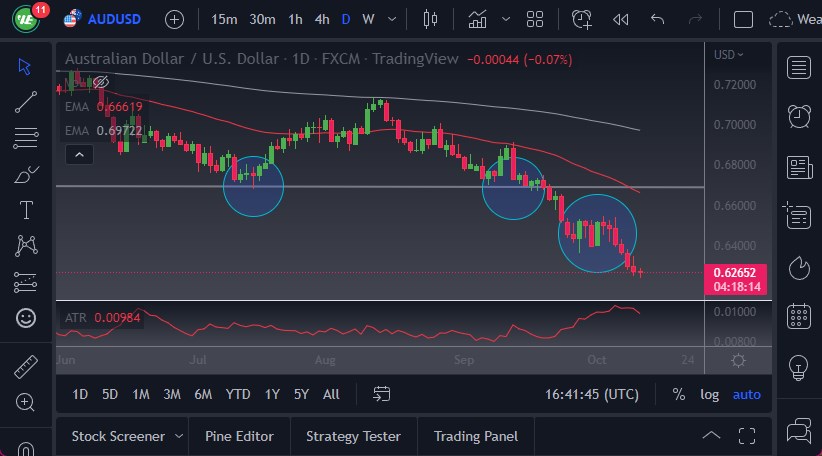
Task: Set the range to 6M
Action: coord(203,394)
